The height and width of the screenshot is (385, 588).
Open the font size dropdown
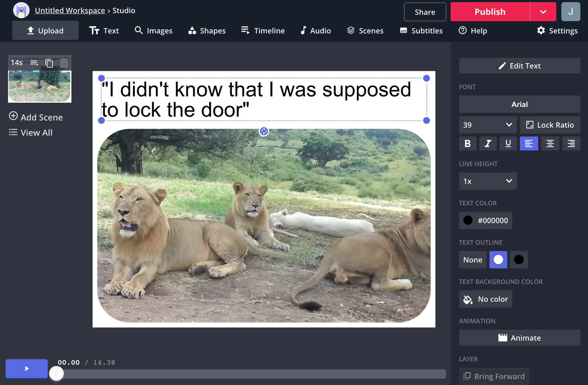click(488, 125)
